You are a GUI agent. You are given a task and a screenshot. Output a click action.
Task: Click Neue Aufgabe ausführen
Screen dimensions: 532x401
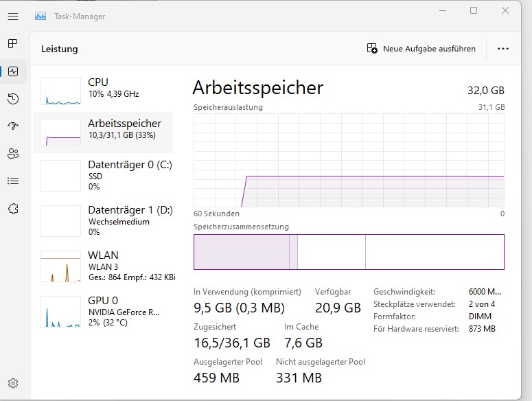(x=421, y=49)
